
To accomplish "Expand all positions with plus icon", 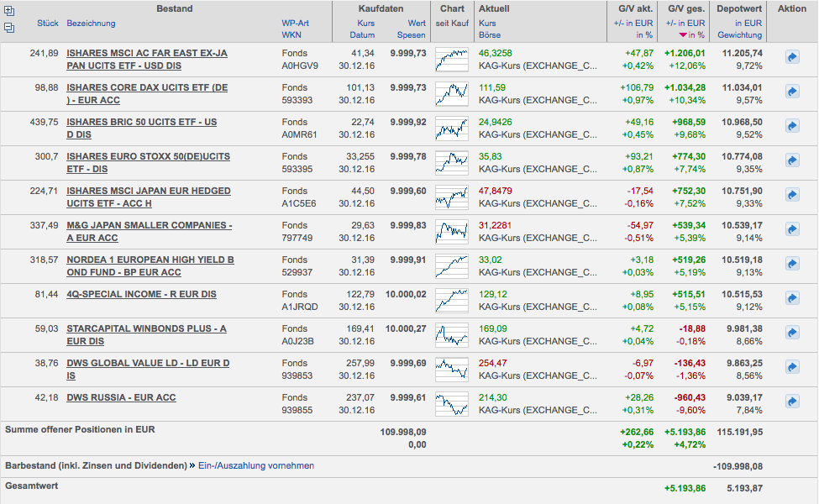I will [9, 11].
